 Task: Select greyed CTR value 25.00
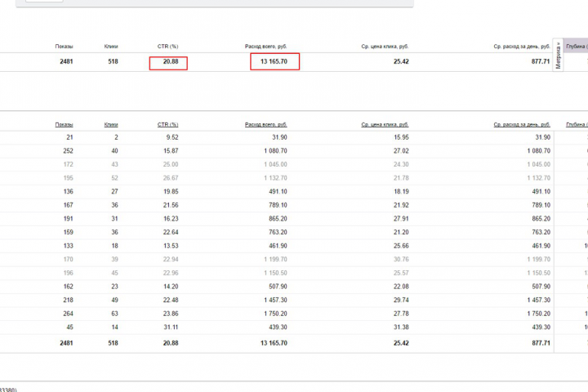point(171,164)
